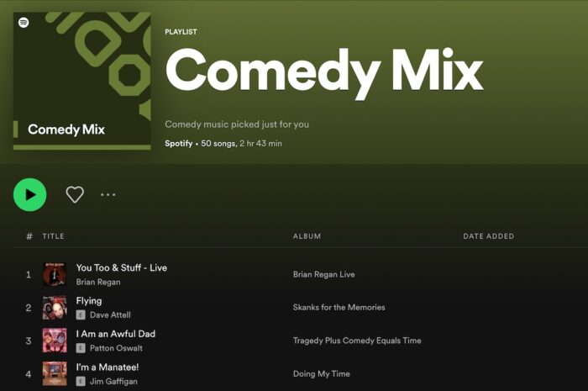The width and height of the screenshot is (588, 391).
Task: Start the Comedy Mix with the green play button
Action: [x=30, y=194]
